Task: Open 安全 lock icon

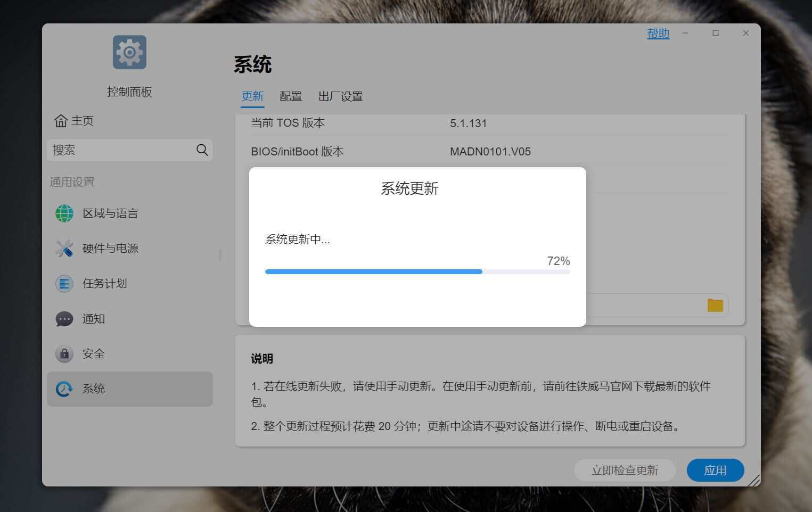Action: [64, 354]
